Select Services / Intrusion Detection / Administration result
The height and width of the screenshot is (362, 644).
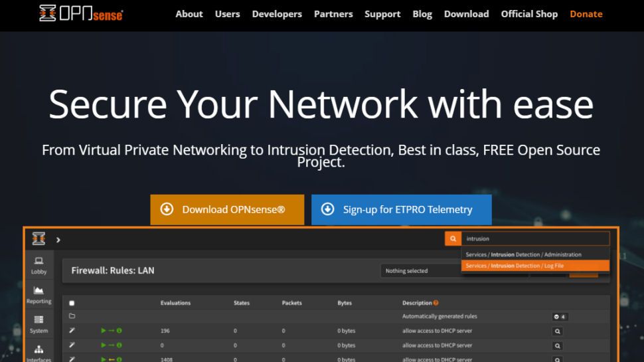[535, 255]
